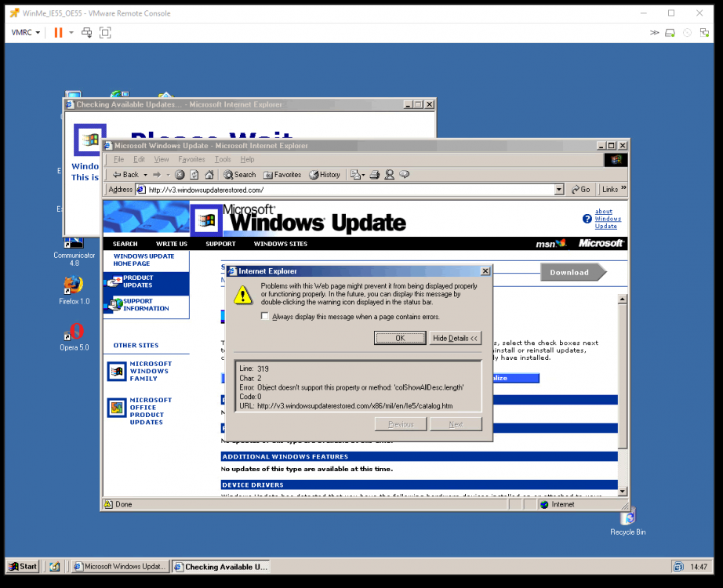Click OK in the error dialog
Viewport: 723px width, 588px height.
pyautogui.click(x=400, y=338)
